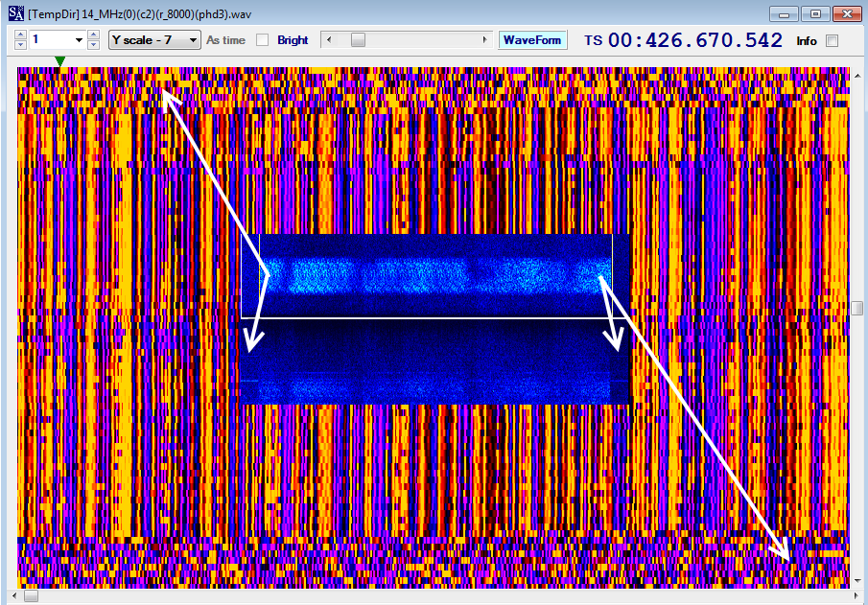Click the Bright slider thumb
This screenshot has width=868, height=605.
pos(358,40)
